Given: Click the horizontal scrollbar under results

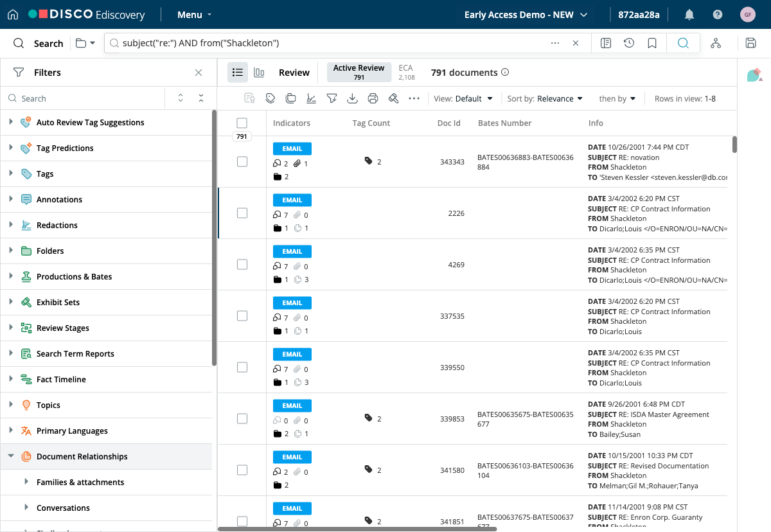Looking at the screenshot, I should (357, 529).
